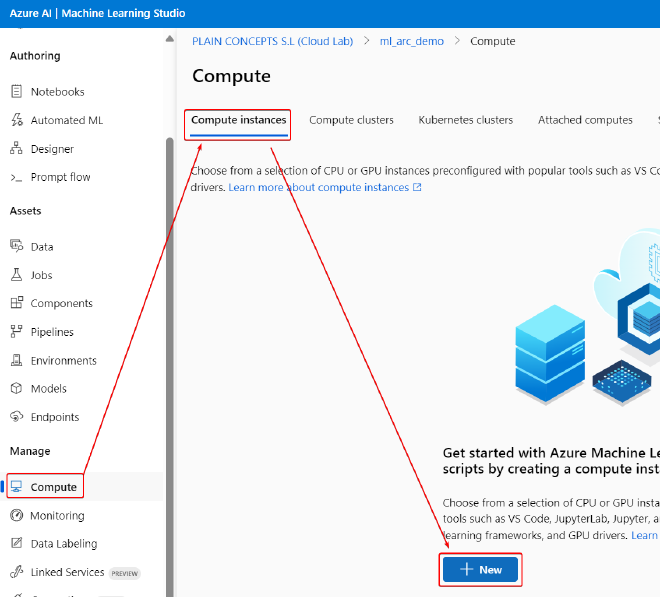Click the Designer hierarchy icon

click(x=16, y=148)
